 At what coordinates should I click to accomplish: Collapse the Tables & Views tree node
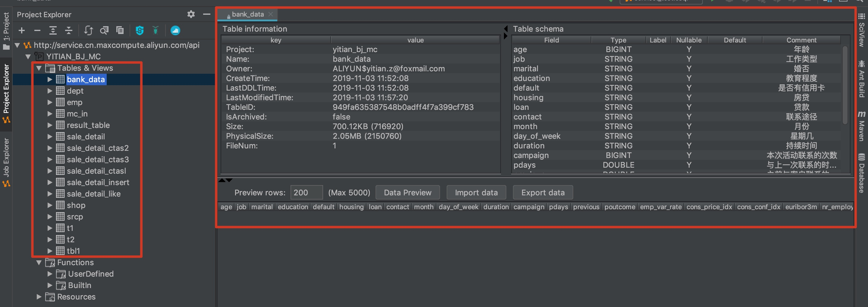[39, 68]
